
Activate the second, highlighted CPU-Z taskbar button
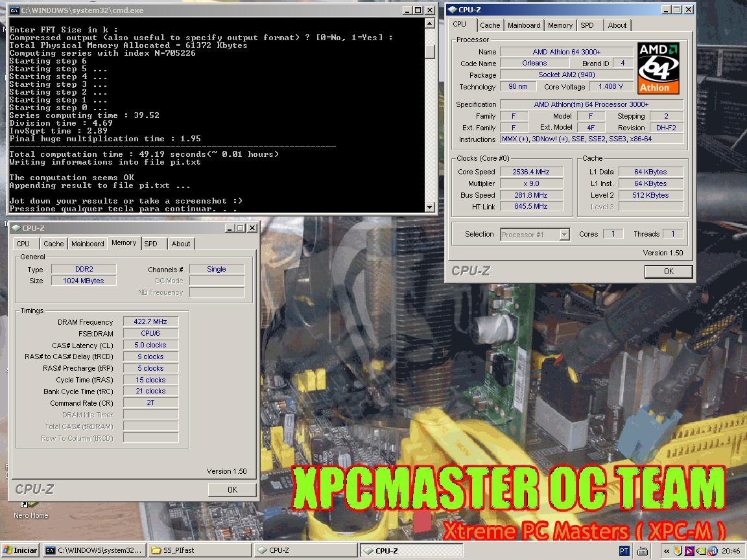click(x=411, y=550)
